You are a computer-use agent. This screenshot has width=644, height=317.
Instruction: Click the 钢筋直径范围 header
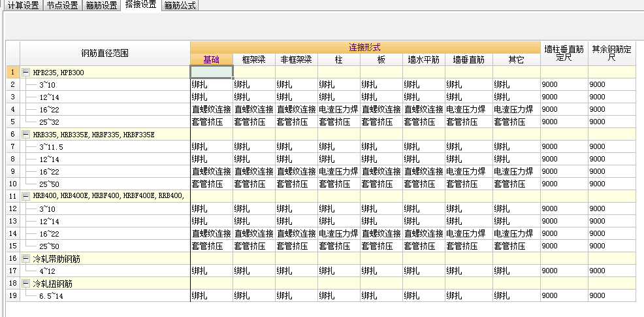pos(105,54)
